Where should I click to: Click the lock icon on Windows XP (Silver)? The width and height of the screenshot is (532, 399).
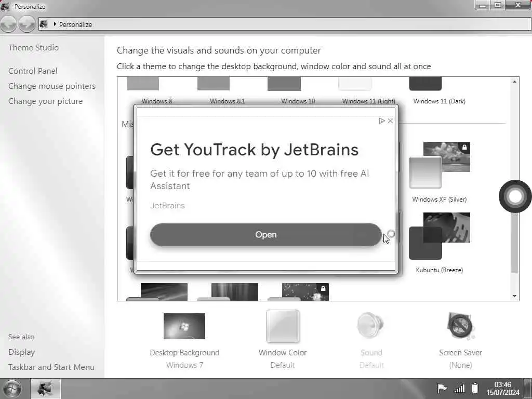464,147
